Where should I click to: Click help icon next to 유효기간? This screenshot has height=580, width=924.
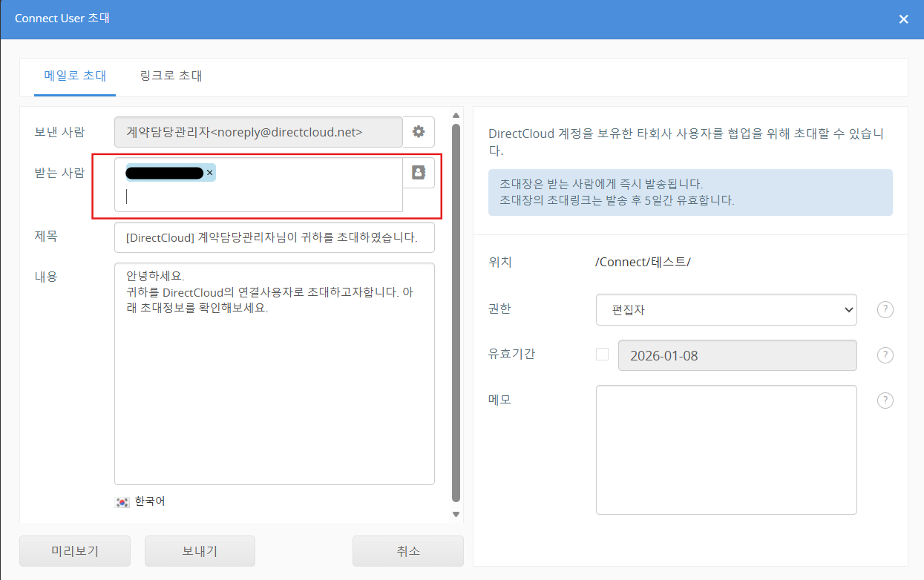885,355
